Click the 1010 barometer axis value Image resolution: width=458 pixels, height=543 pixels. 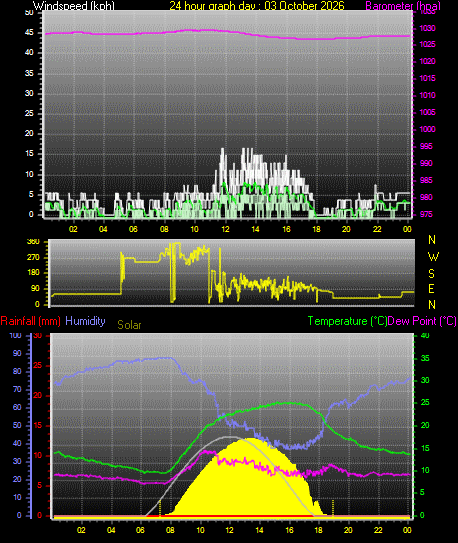[x=428, y=95]
